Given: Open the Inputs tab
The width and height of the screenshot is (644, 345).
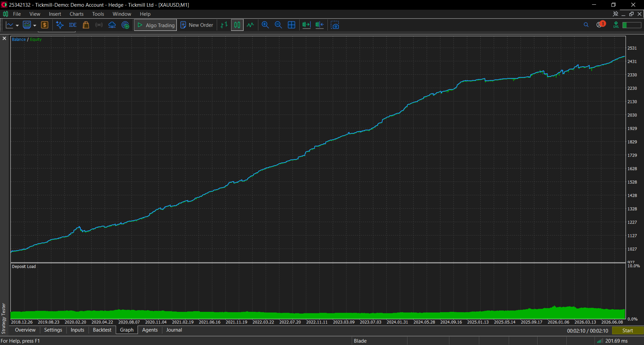Looking at the screenshot, I should (77, 330).
